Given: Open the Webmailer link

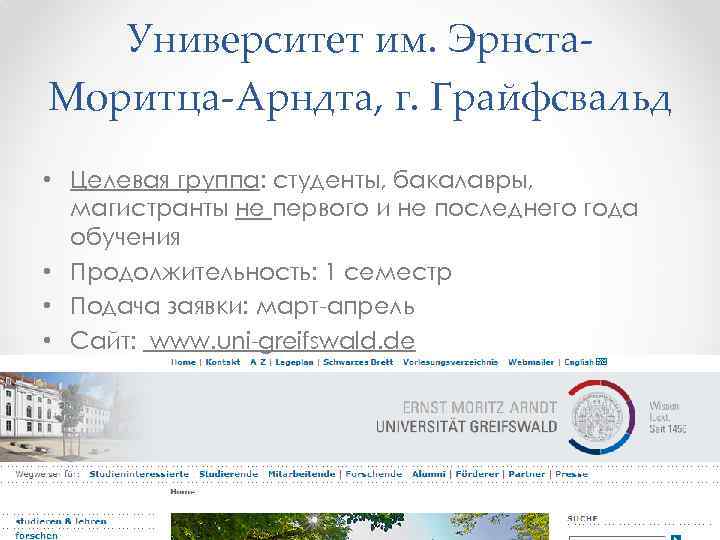Looking at the screenshot, I should (x=531, y=362).
